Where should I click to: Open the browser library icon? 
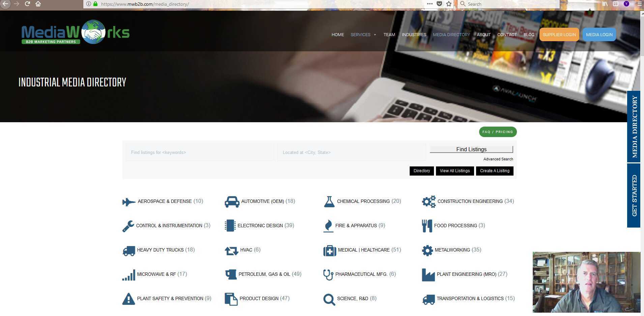(x=605, y=4)
